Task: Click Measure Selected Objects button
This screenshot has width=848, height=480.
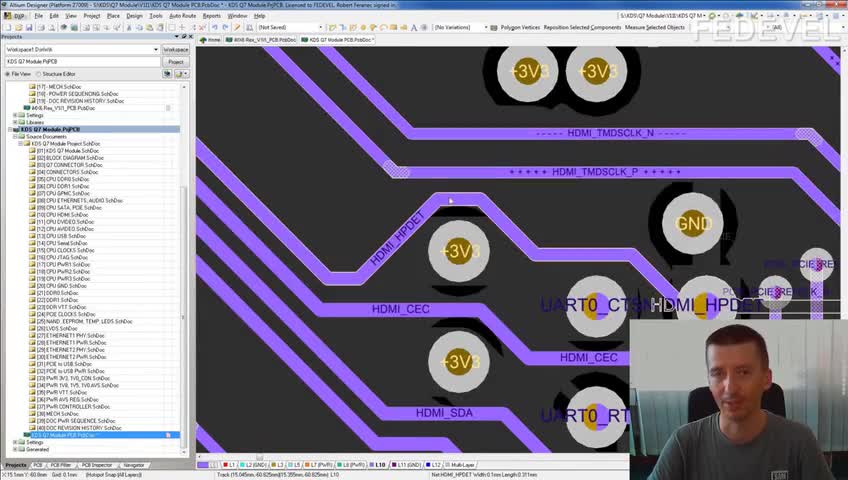Action: (x=654, y=27)
